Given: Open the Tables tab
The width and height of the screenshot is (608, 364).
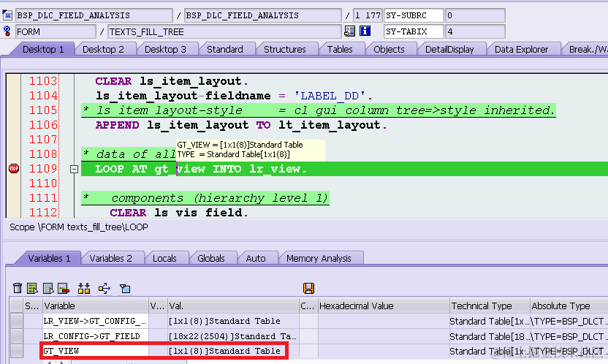Looking at the screenshot, I should point(340,49).
